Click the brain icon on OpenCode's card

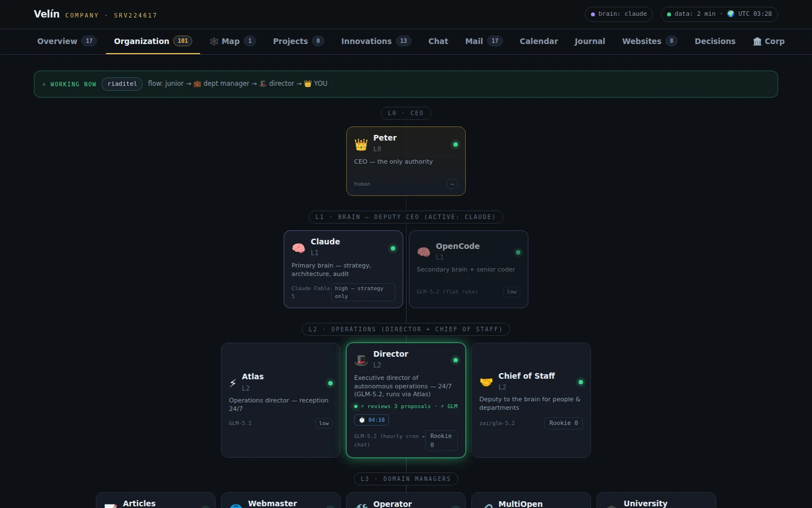423,252
